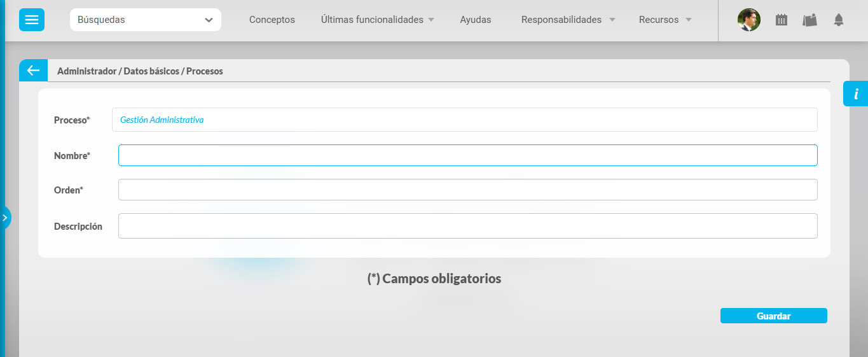Expand the Últimas funcionalidades menu
Screen dimensions: 868x357
378,20
